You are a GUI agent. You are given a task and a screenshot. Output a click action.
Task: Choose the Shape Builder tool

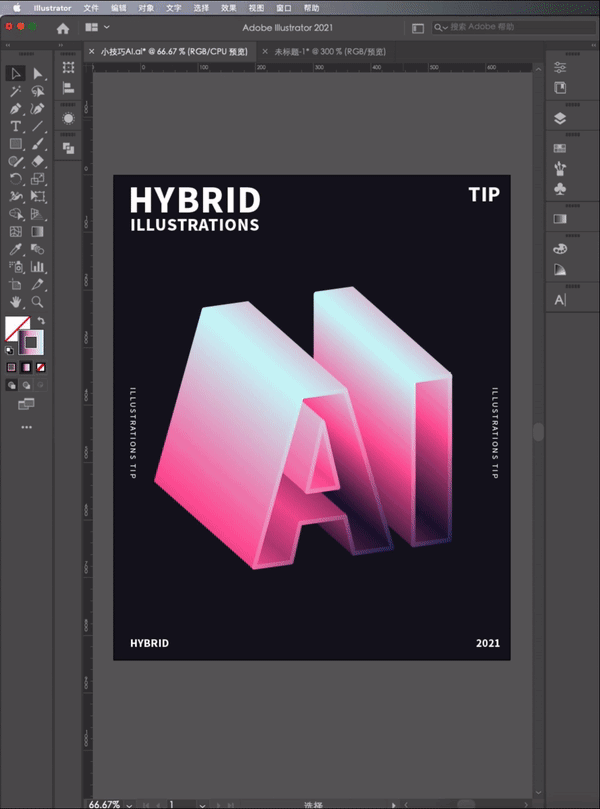[x=15, y=214]
